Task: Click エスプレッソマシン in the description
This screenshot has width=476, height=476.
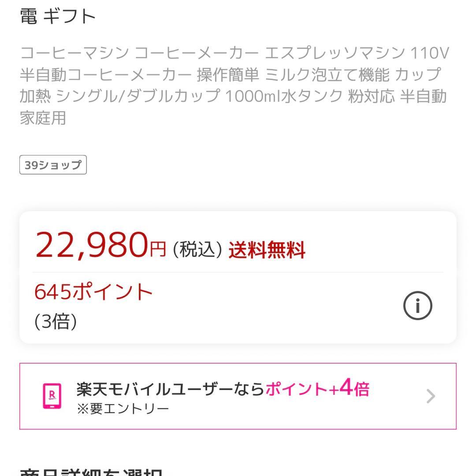Action: (x=335, y=54)
